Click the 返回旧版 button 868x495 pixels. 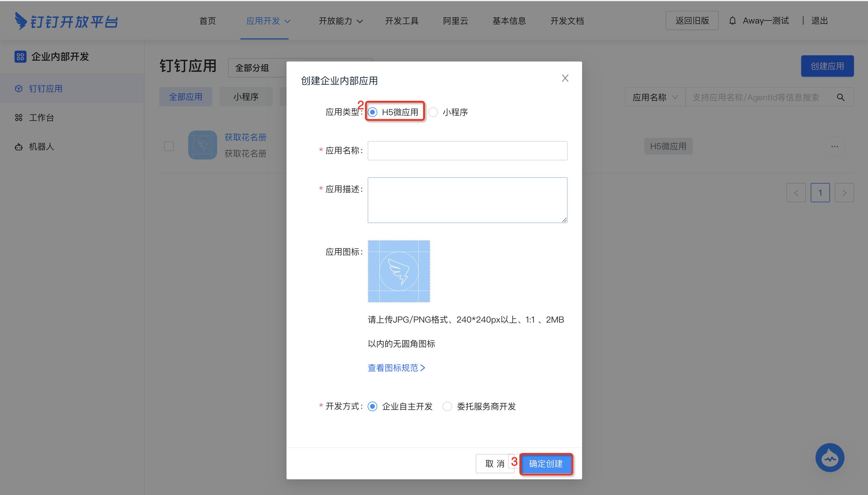pyautogui.click(x=692, y=21)
